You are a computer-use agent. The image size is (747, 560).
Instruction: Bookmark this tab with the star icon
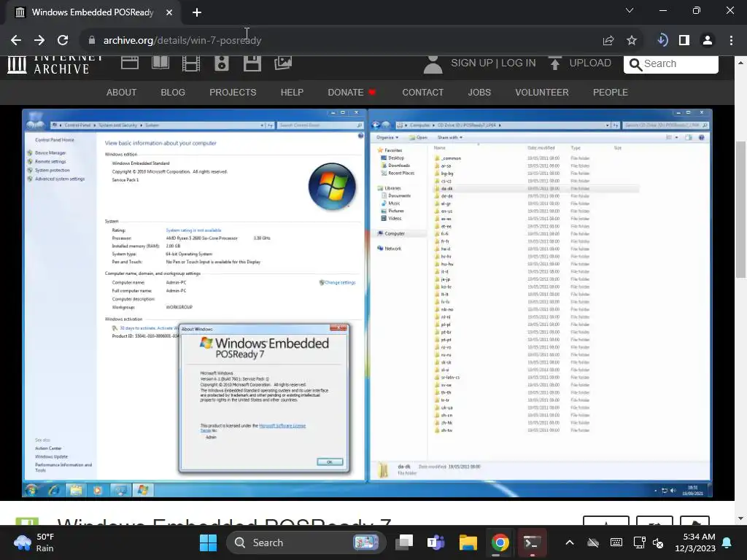coord(632,41)
